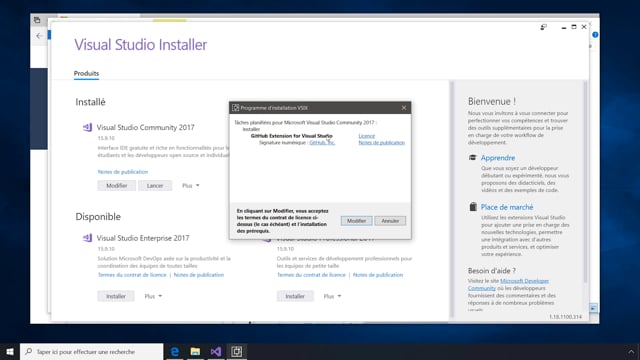
Task: Install Visual Studio Professional 2017
Action: [295, 296]
